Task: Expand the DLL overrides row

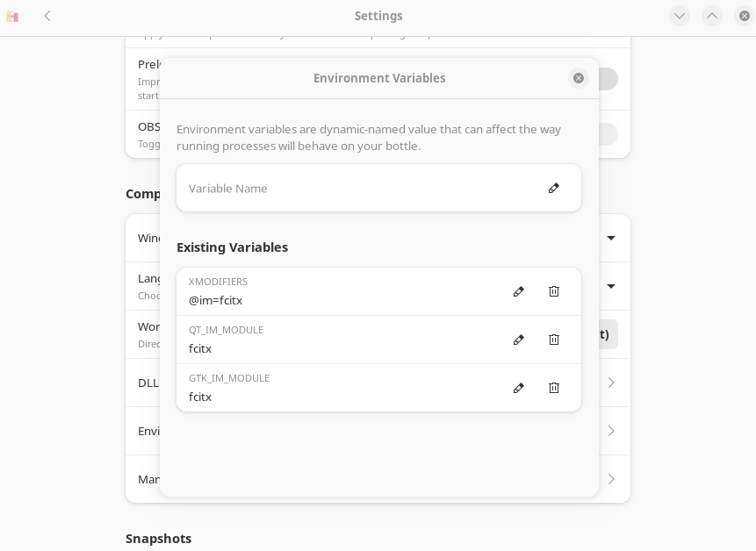Action: pyautogui.click(x=611, y=383)
